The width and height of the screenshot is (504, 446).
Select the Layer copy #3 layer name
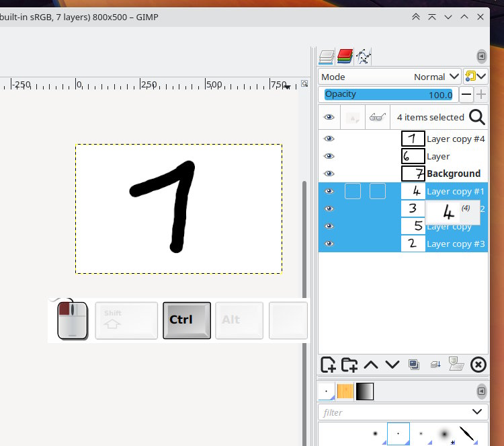point(456,244)
